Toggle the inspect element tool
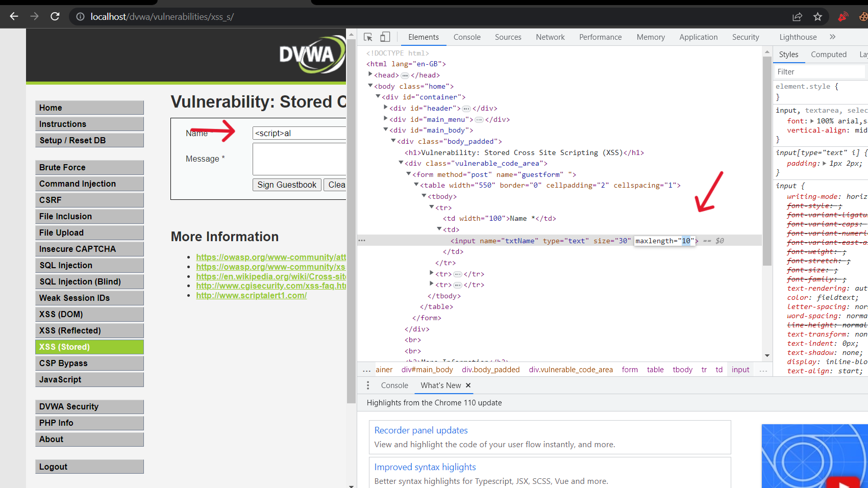The image size is (868, 488). point(367,37)
